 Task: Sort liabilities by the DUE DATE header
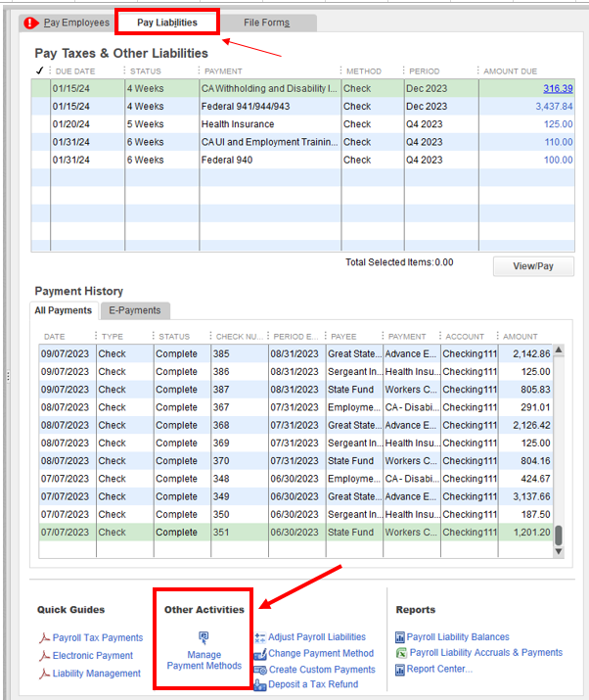click(x=75, y=71)
